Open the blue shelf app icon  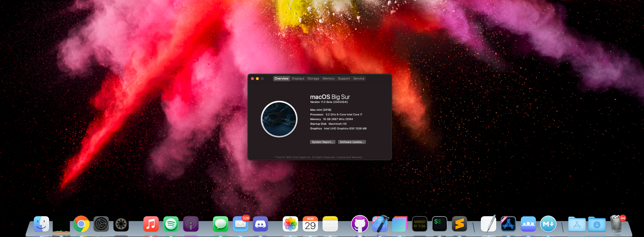point(528,224)
